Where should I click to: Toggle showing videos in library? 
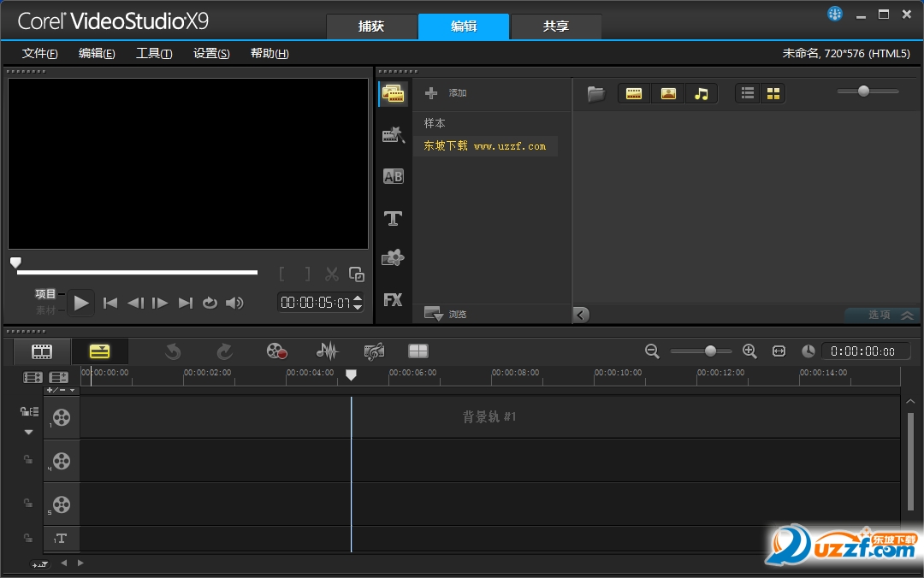point(634,94)
